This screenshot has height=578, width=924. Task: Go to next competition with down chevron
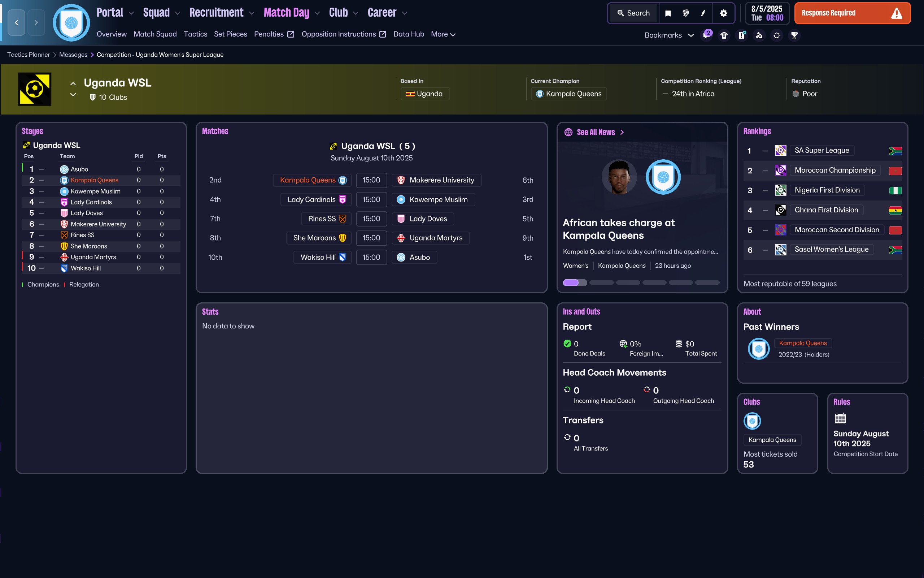click(73, 95)
